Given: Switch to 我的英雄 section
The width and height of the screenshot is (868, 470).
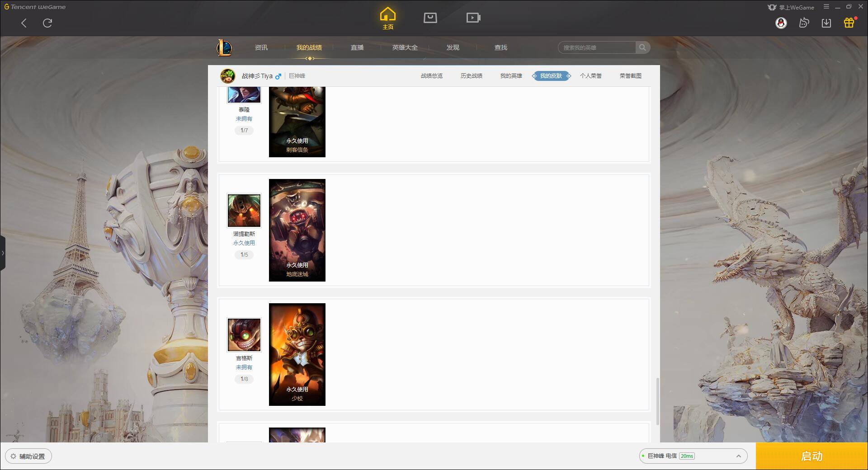Looking at the screenshot, I should click(x=511, y=76).
